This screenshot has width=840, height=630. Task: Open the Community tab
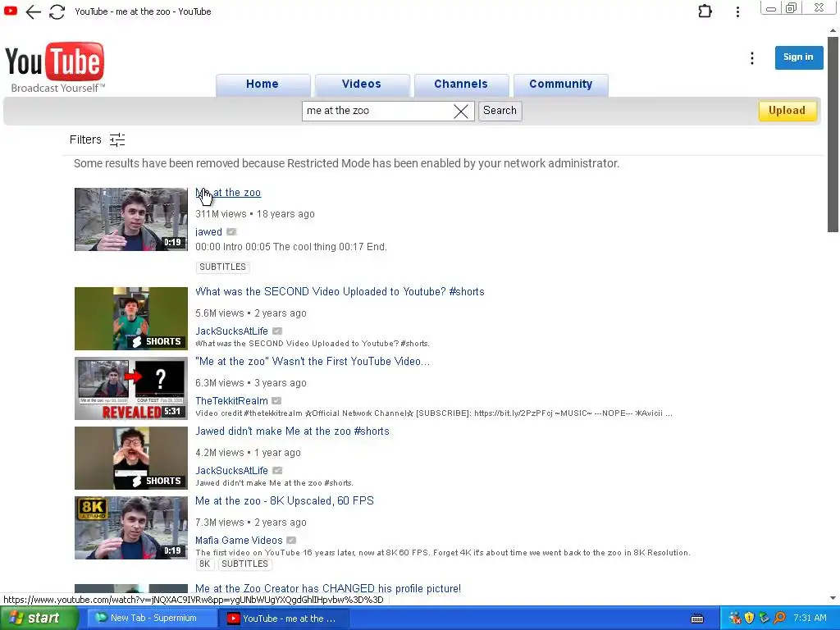coord(560,84)
